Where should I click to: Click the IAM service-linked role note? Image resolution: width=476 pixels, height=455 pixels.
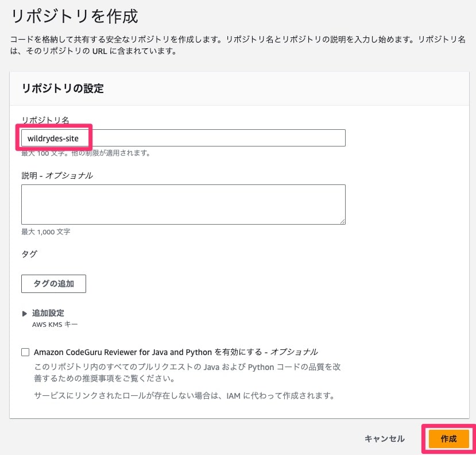[182, 396]
